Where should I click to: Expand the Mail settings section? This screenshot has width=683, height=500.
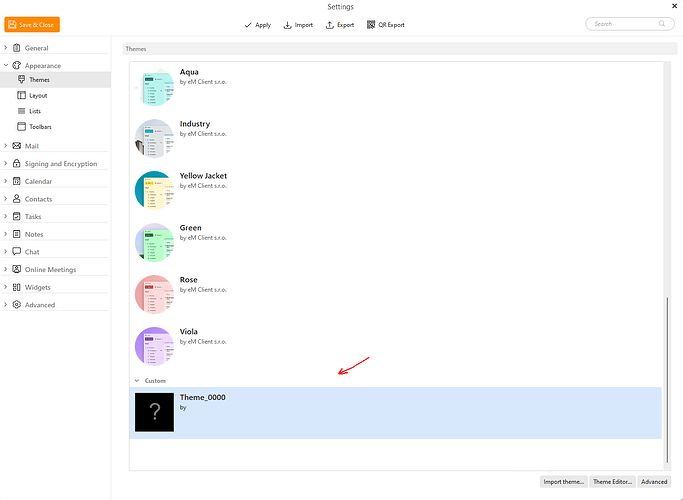point(6,146)
